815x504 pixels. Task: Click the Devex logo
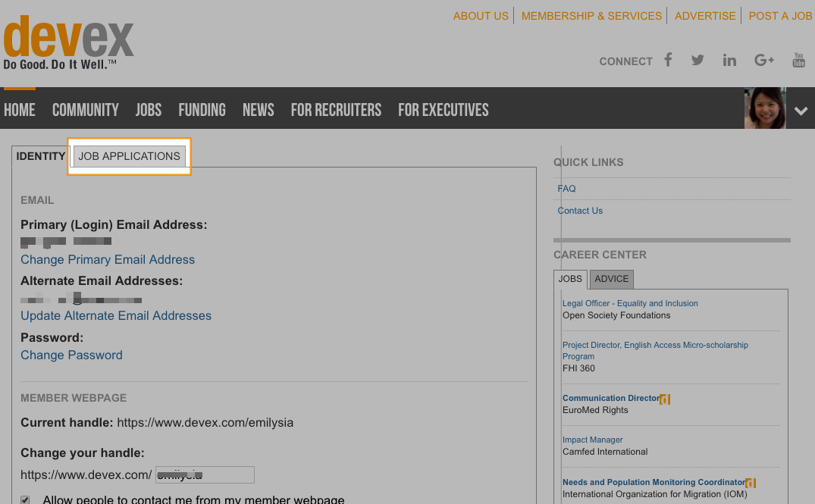68,42
